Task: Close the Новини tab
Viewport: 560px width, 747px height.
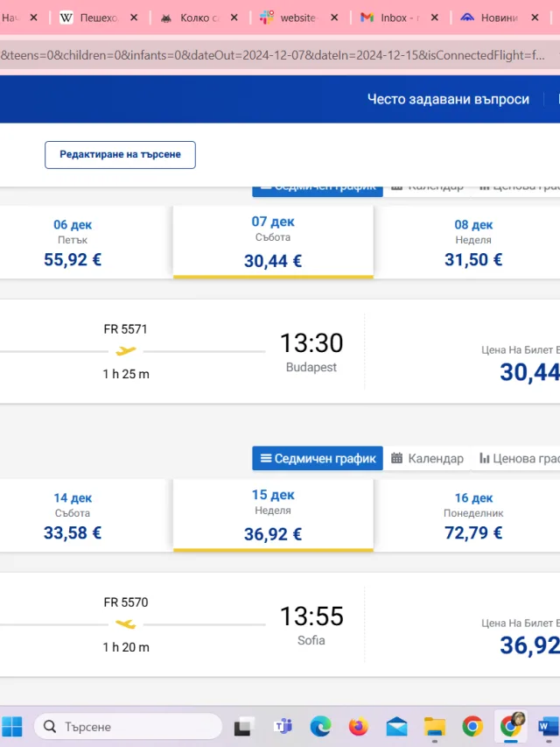Action: pos(535,18)
